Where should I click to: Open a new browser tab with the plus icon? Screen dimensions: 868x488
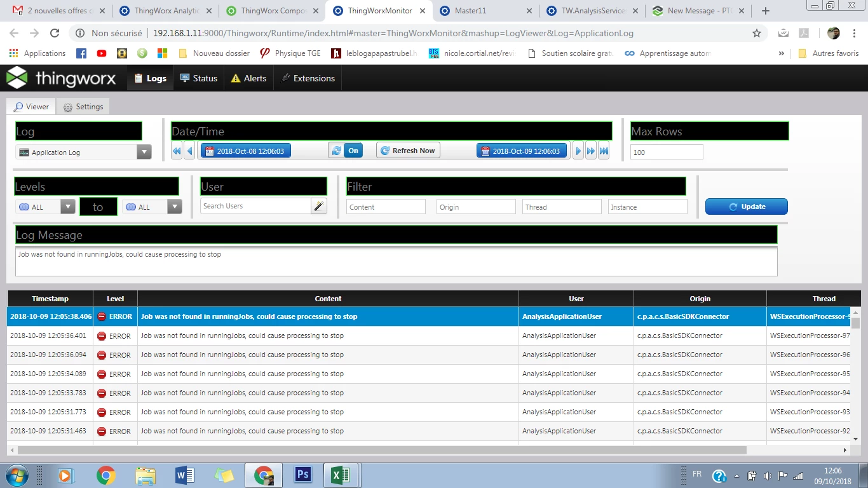[x=766, y=11]
